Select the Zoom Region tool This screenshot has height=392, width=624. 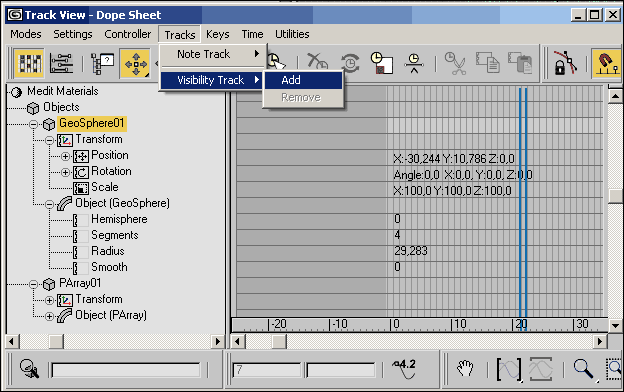[614, 369]
